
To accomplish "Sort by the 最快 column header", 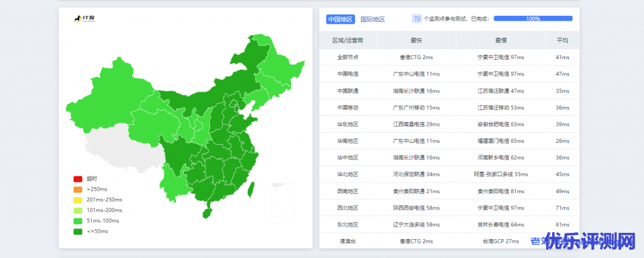I will [416, 40].
